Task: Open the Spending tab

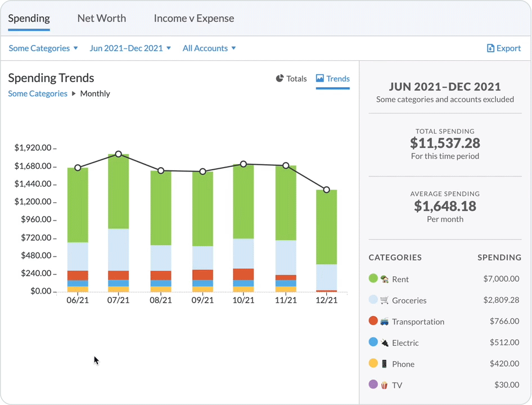Action: coord(29,19)
